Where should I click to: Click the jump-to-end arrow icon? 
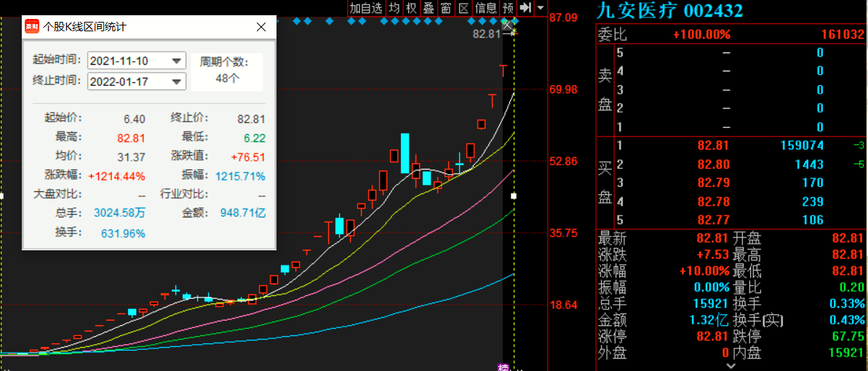[526, 8]
